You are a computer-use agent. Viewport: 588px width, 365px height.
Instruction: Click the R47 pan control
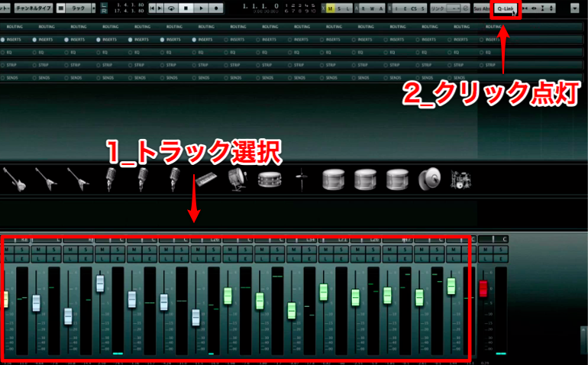[x=398, y=239]
